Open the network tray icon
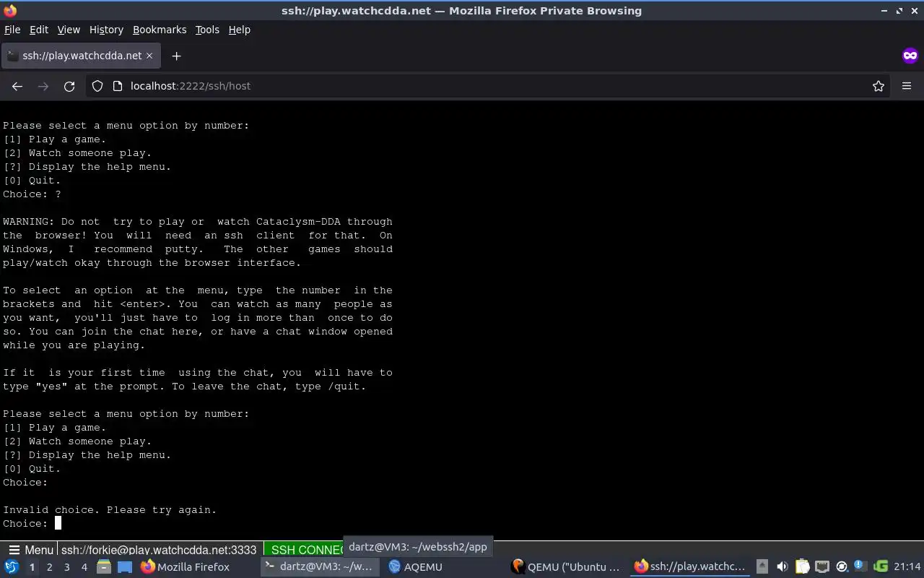 tap(821, 567)
